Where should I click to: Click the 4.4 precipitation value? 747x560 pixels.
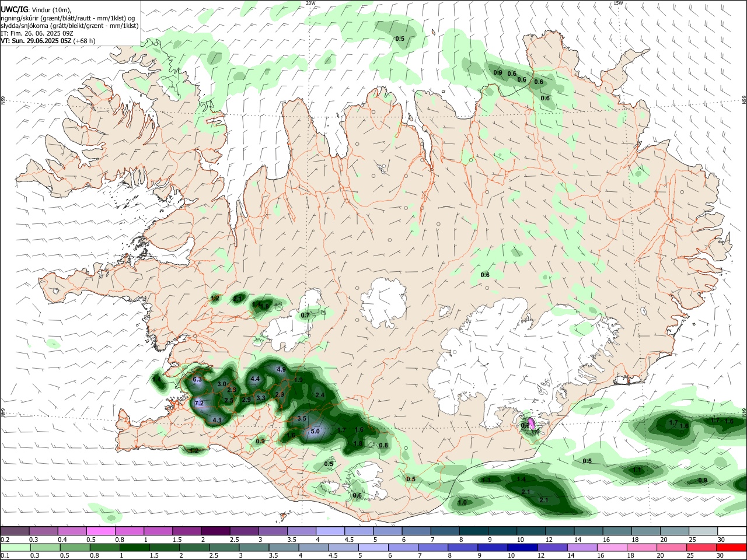(x=255, y=379)
